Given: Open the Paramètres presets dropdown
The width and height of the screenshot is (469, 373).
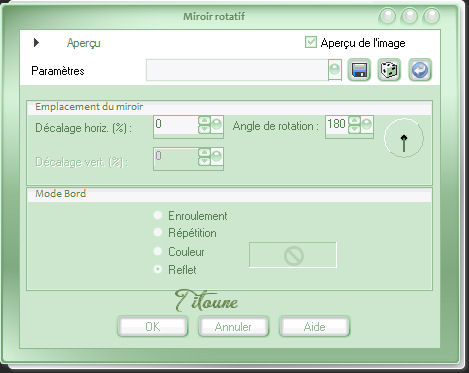Looking at the screenshot, I should 335,70.
